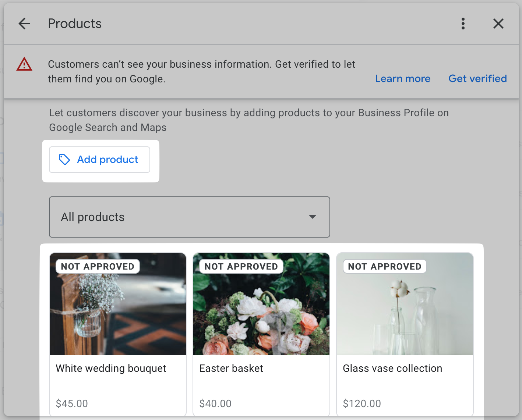522x420 pixels.
Task: Click the Products header title
Action: tap(74, 24)
